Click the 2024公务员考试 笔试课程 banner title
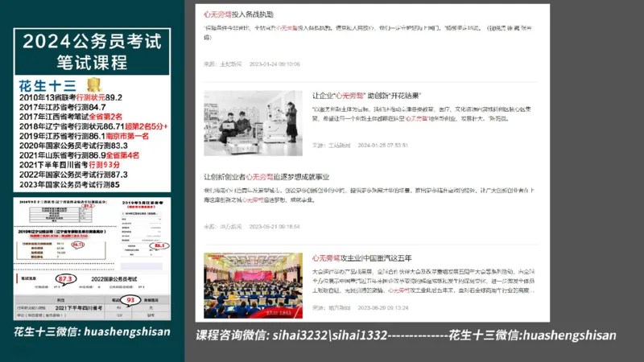The image size is (644, 362). point(92,51)
